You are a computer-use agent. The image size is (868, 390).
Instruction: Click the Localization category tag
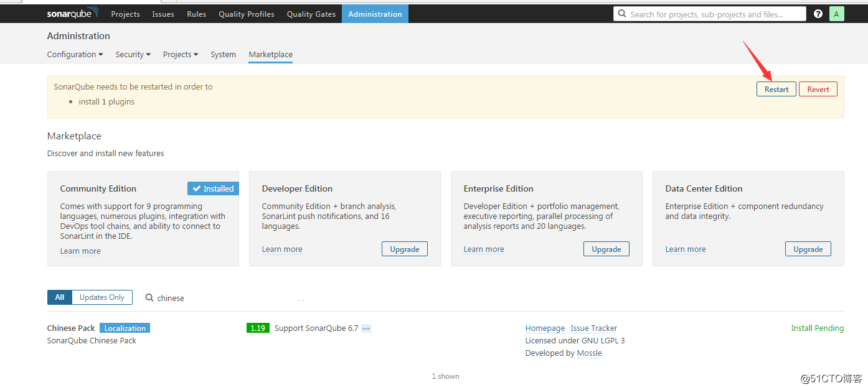(x=125, y=328)
